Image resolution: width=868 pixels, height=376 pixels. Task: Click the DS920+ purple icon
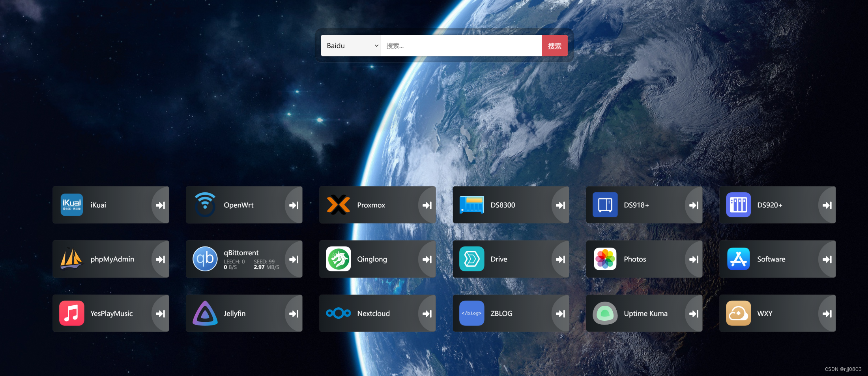pyautogui.click(x=739, y=205)
